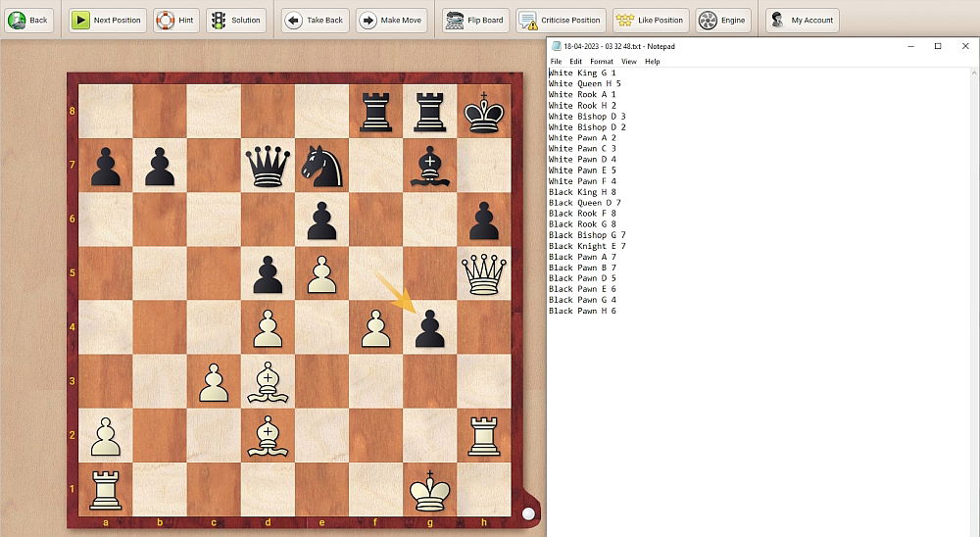Image resolution: width=980 pixels, height=537 pixels.
Task: Open Criticise Position from the toolbar
Action: click(x=561, y=20)
